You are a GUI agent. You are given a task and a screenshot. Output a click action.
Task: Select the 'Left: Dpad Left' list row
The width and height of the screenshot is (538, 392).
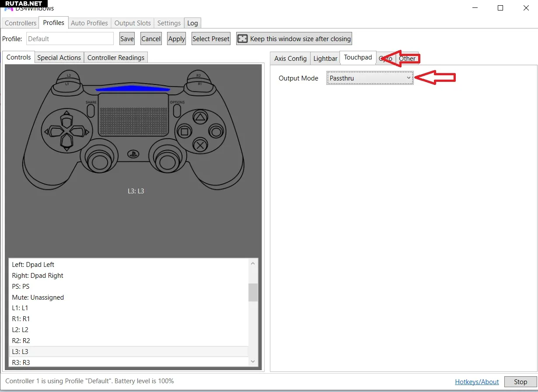128,265
